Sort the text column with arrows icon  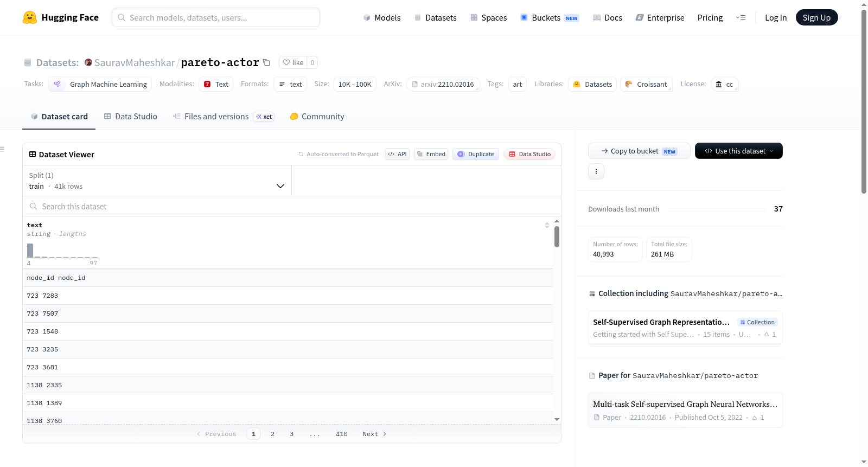(547, 225)
